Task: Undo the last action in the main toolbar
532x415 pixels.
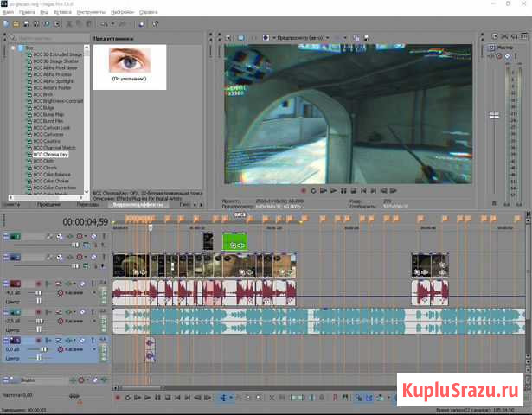Action: tap(104, 23)
